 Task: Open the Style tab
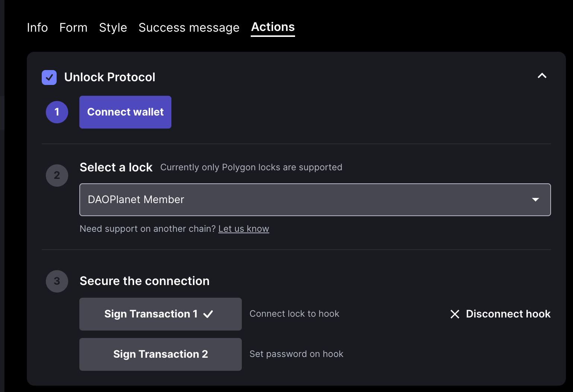coord(113,28)
